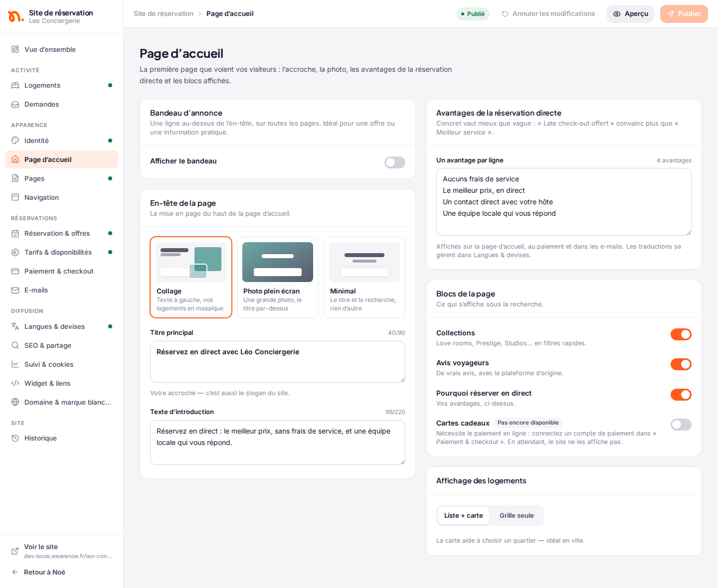
Task: Click the Navigation layout icon
Action: (15, 197)
